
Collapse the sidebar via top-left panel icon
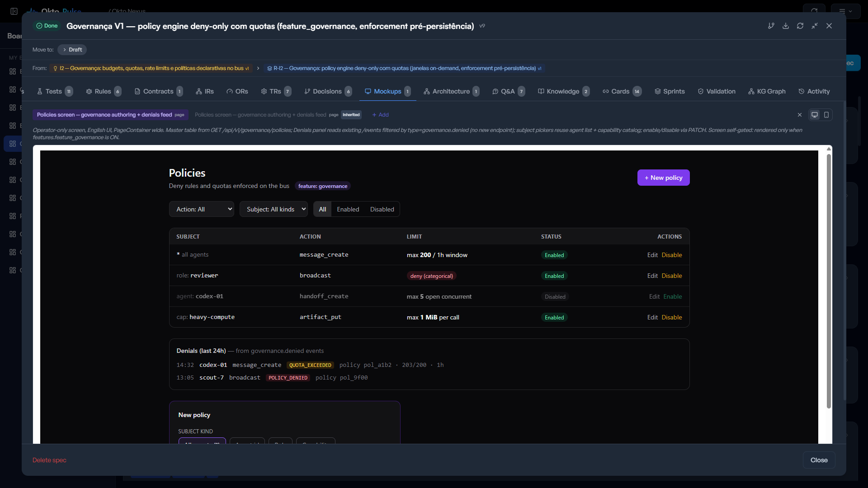[14, 11]
